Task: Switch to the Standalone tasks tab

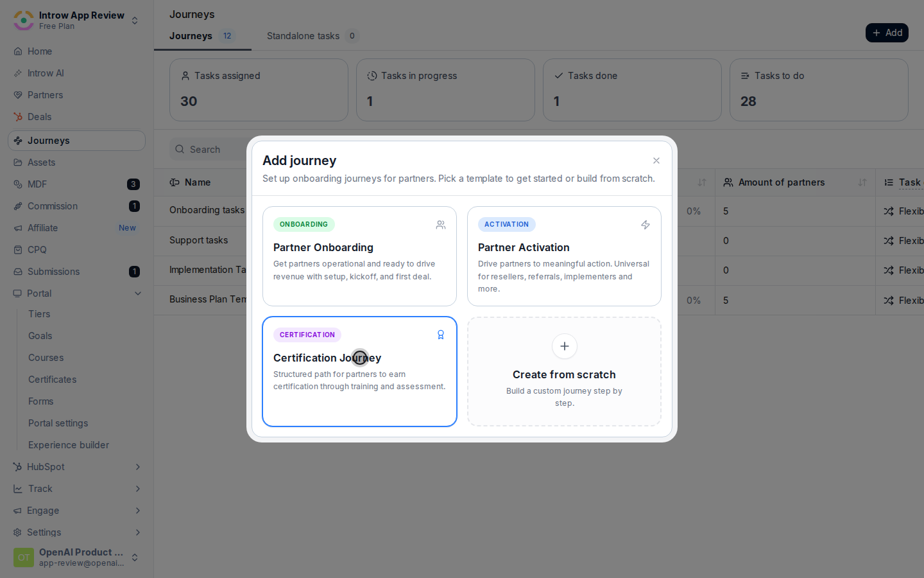Action: (312, 36)
